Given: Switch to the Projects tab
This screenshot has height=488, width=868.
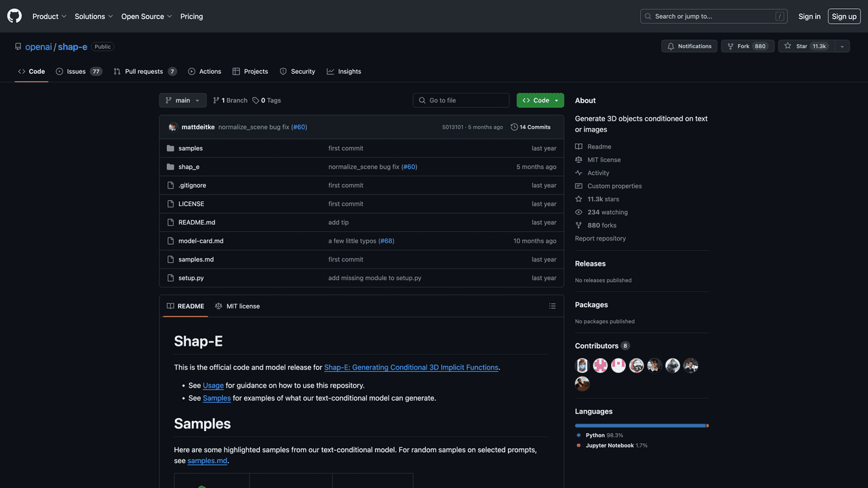Looking at the screenshot, I should coord(250,71).
